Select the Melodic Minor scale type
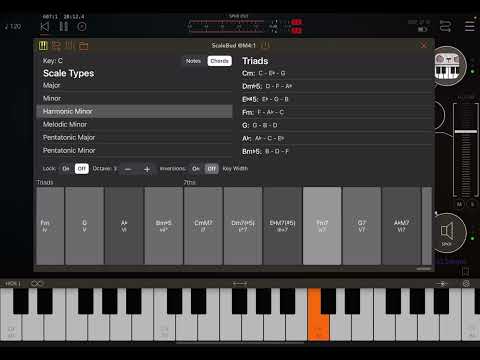480x360 pixels. click(x=134, y=124)
